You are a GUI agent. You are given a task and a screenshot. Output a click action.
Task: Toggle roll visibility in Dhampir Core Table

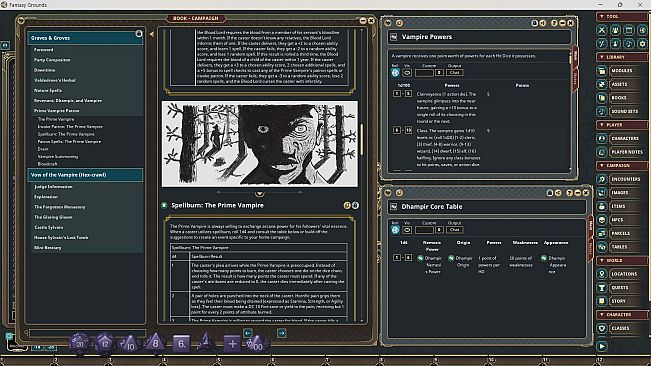(x=407, y=229)
